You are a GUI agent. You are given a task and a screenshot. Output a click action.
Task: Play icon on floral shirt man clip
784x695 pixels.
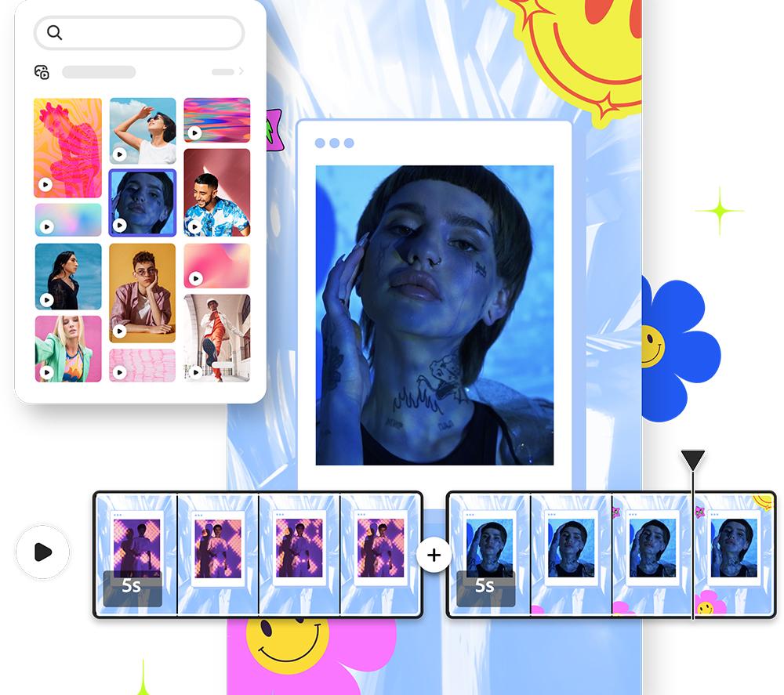(x=194, y=227)
